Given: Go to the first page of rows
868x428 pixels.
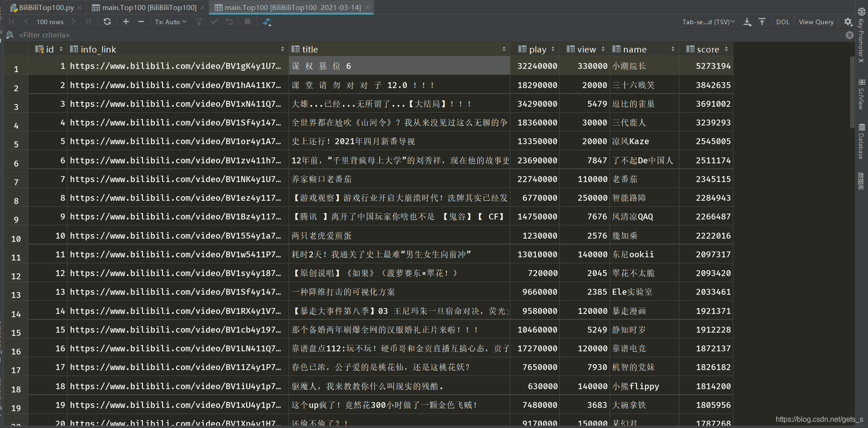Looking at the screenshot, I should [12, 21].
